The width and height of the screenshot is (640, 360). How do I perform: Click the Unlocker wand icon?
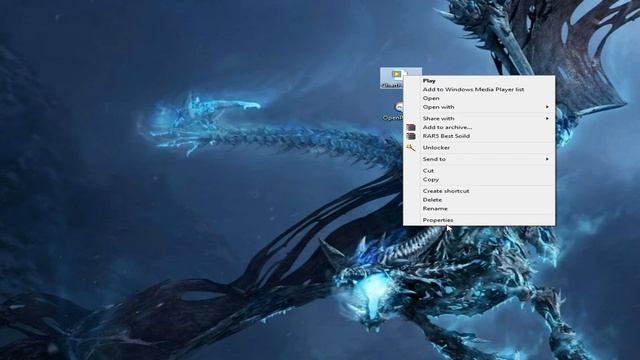coord(411,147)
